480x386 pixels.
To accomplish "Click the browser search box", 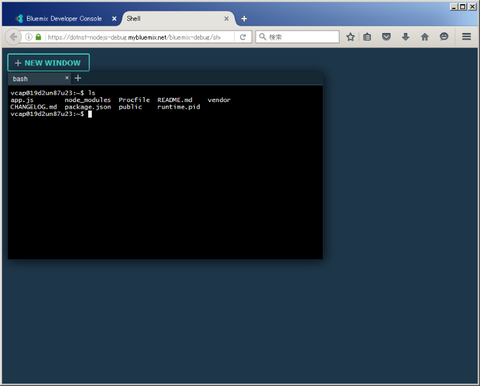I will click(298, 37).
